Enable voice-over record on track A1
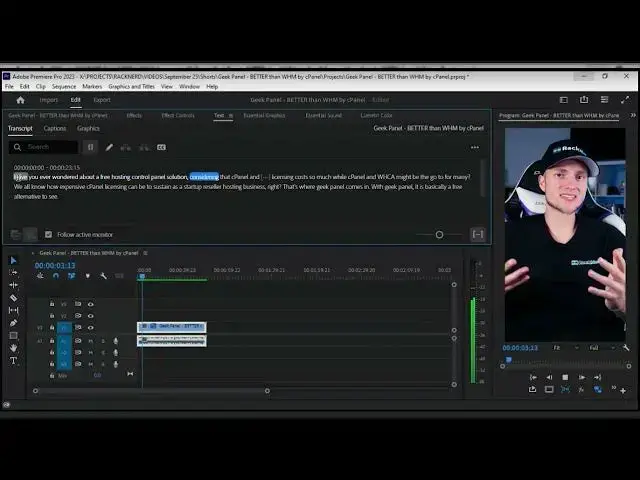Image resolution: width=640 pixels, height=480 pixels. click(116, 341)
